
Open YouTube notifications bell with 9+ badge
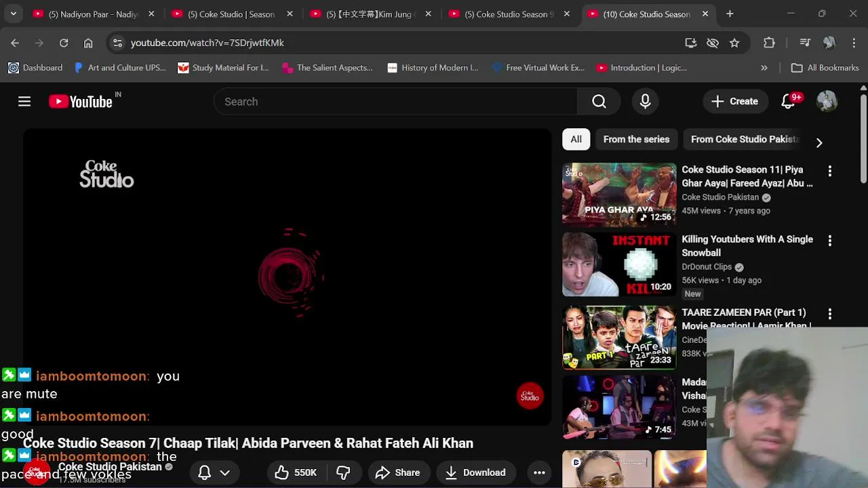tap(788, 102)
